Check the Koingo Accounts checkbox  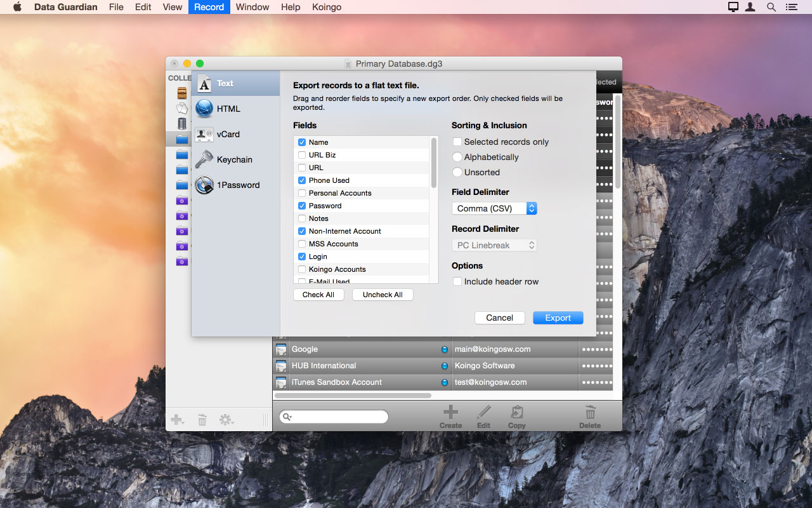point(302,269)
